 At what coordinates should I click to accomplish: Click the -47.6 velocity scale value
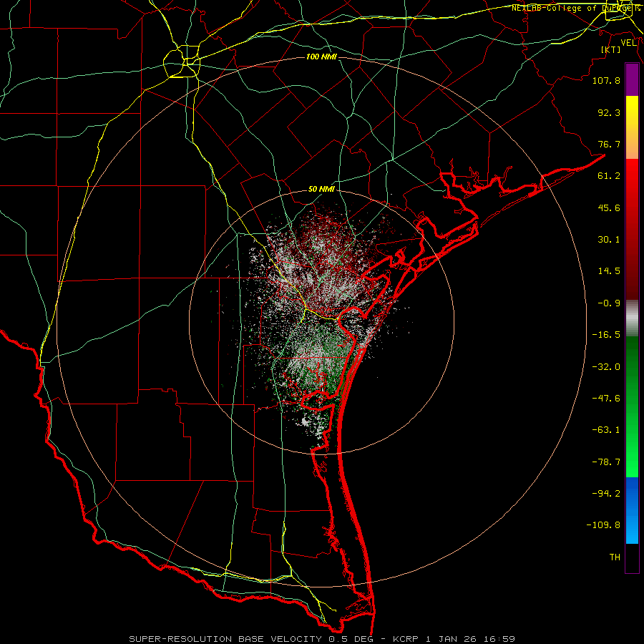point(606,399)
